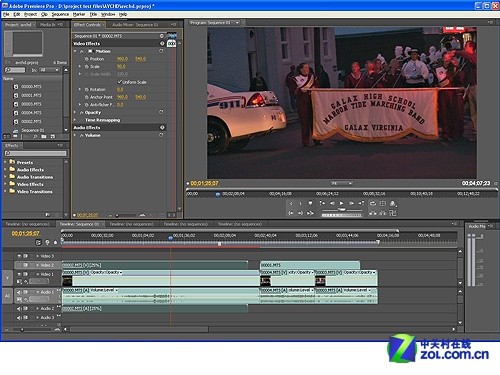This screenshot has height=375, width=500.
Task: Click the Effects panel search field
Action: tap(35, 153)
